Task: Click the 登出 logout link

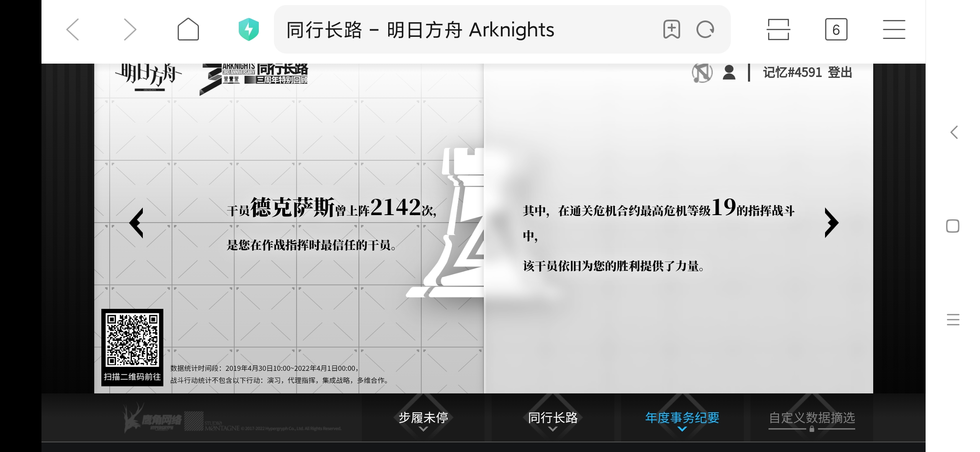Action: (840, 72)
